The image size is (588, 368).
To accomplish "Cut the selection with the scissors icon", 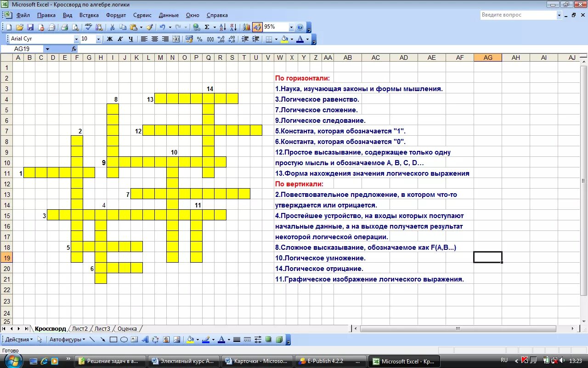I will click(x=113, y=27).
